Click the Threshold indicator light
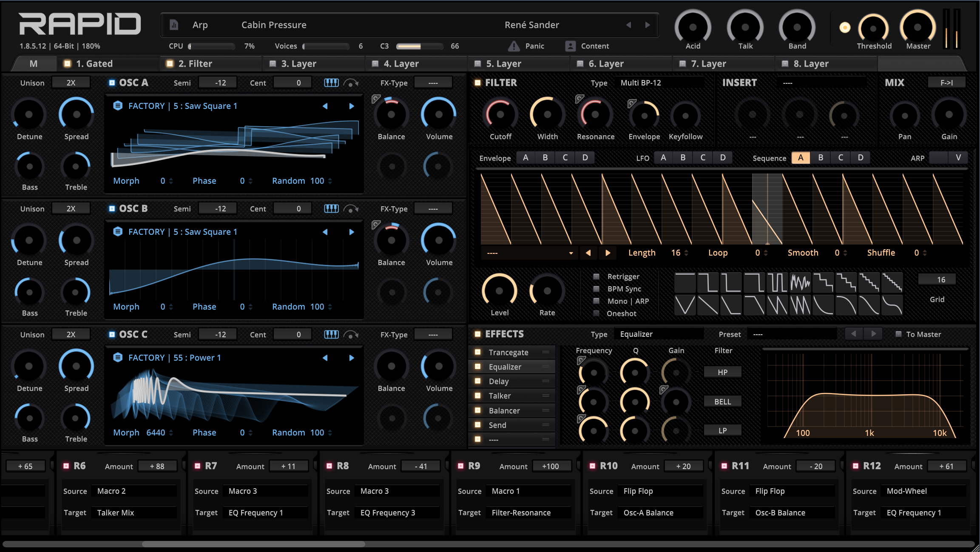980x552 pixels. pos(845,28)
